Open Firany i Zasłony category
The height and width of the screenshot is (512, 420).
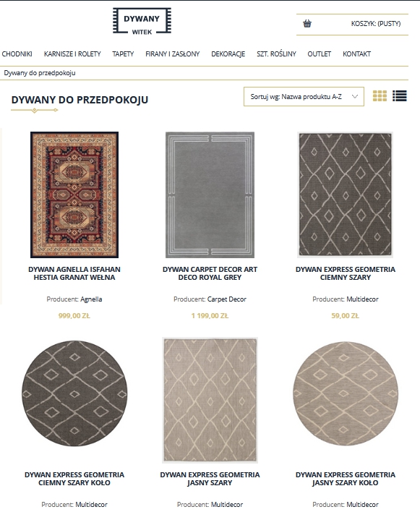[172, 54]
